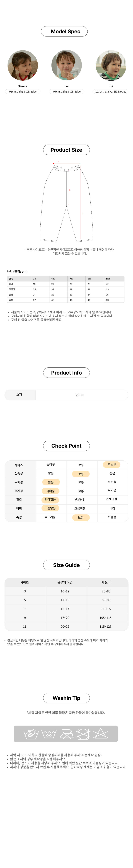Screen dimensions: 133x868
Task: Click the Washin Tip heading
Action: [x=66, y=698]
